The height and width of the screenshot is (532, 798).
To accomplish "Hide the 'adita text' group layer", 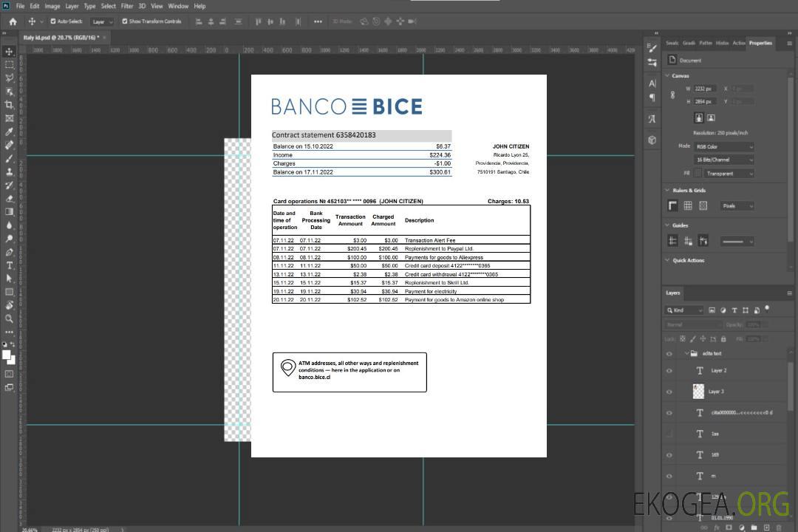I will point(669,353).
